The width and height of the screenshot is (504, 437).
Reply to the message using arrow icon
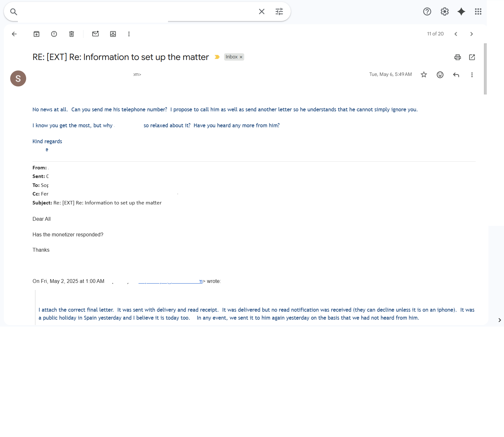tap(456, 75)
